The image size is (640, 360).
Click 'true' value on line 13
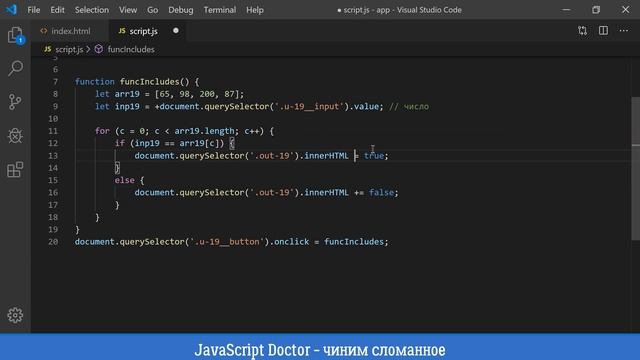(374, 156)
